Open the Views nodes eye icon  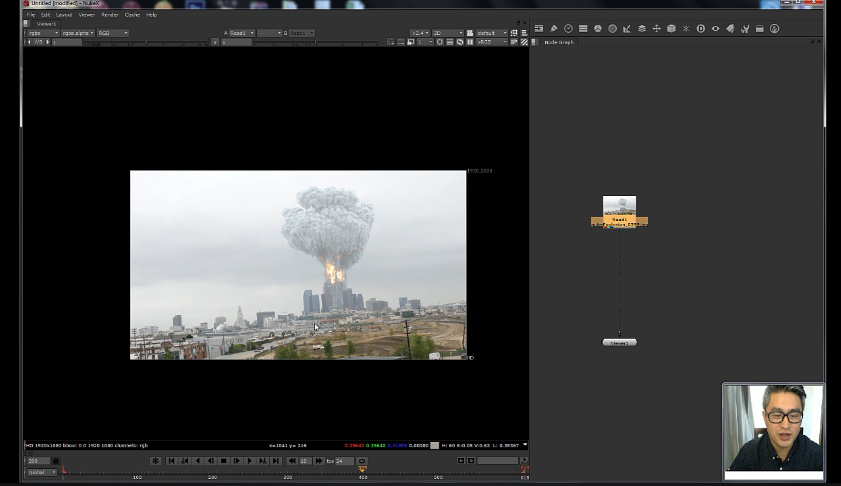(x=715, y=29)
